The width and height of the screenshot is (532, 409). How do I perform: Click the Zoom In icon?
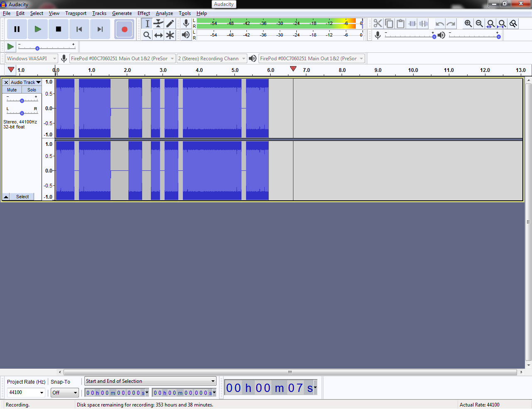coord(468,23)
